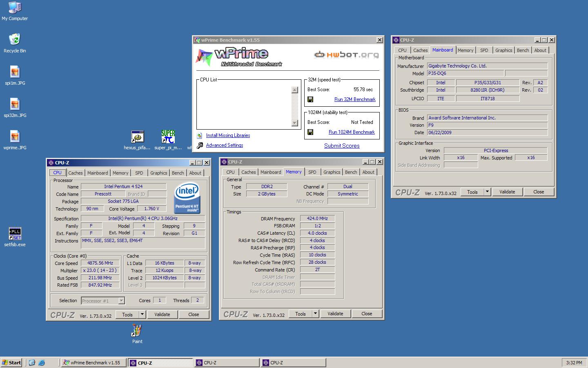
Task: Click the Run 32M Benchmark link
Action: pos(355,99)
